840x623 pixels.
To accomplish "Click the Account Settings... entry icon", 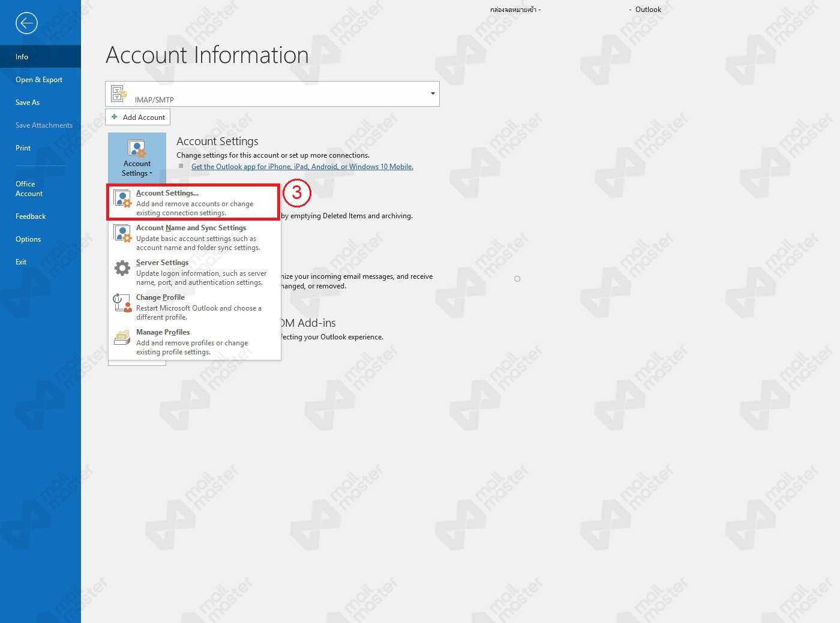I will 122,198.
